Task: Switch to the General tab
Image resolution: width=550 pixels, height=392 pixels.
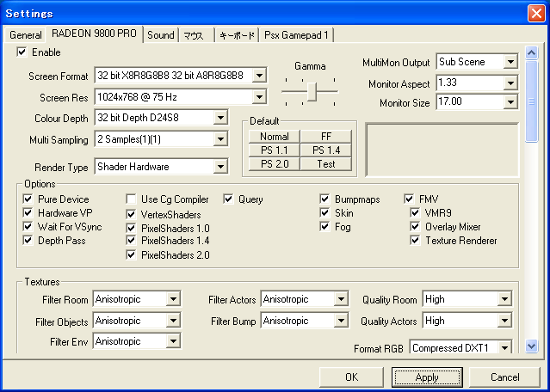Action: coord(26,35)
